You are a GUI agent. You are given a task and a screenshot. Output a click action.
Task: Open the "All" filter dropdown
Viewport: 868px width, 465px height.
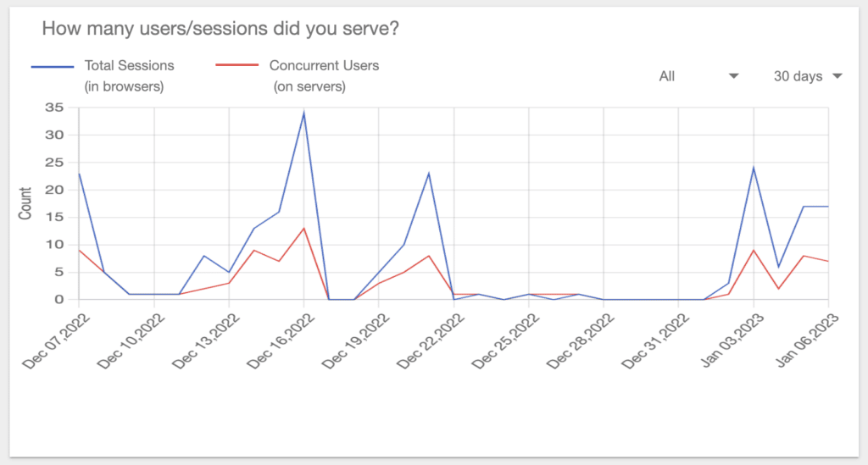click(x=698, y=76)
